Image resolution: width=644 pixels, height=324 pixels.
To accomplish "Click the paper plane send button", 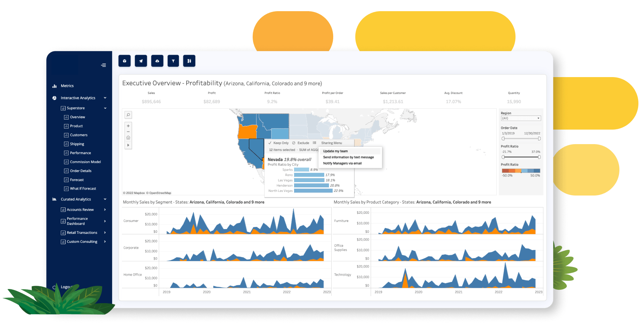I will (x=141, y=61).
